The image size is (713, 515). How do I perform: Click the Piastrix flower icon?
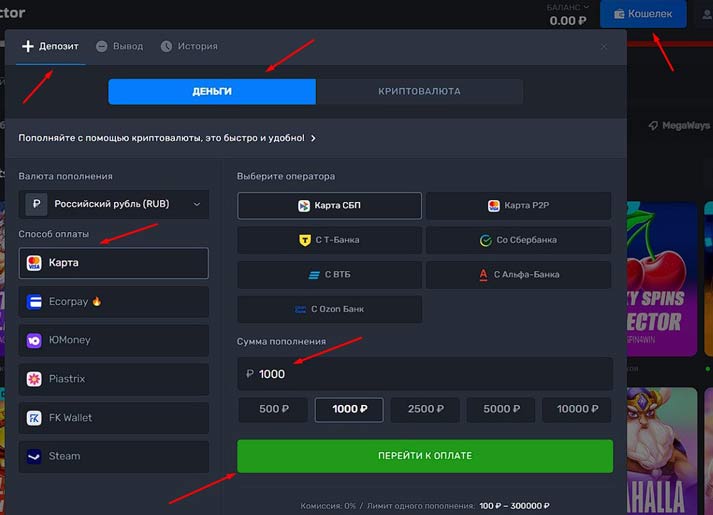(x=34, y=379)
